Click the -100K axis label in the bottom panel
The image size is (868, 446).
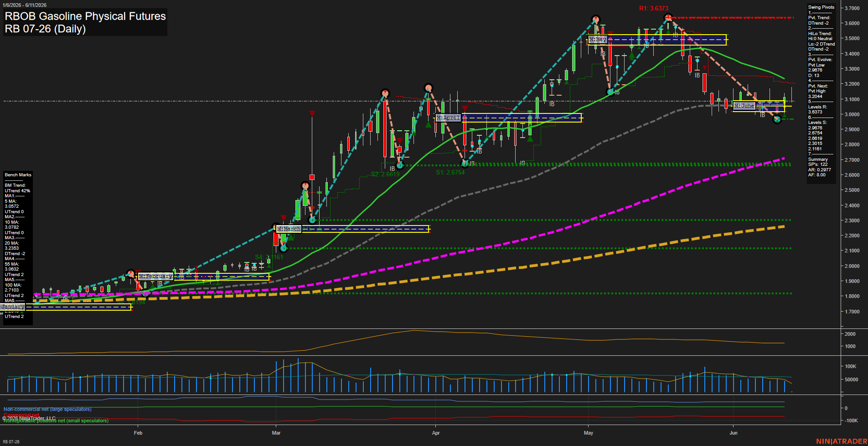(x=851, y=420)
